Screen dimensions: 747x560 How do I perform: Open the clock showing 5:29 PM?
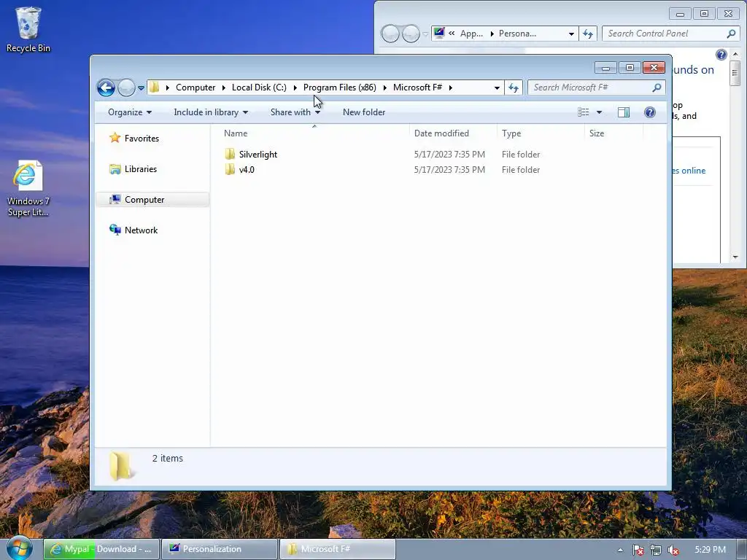[710, 550]
